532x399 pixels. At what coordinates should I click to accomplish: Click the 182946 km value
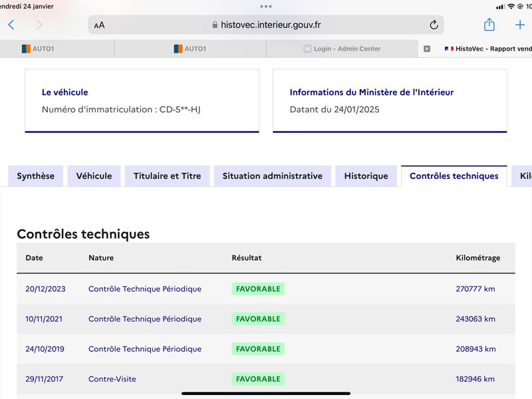(x=475, y=379)
